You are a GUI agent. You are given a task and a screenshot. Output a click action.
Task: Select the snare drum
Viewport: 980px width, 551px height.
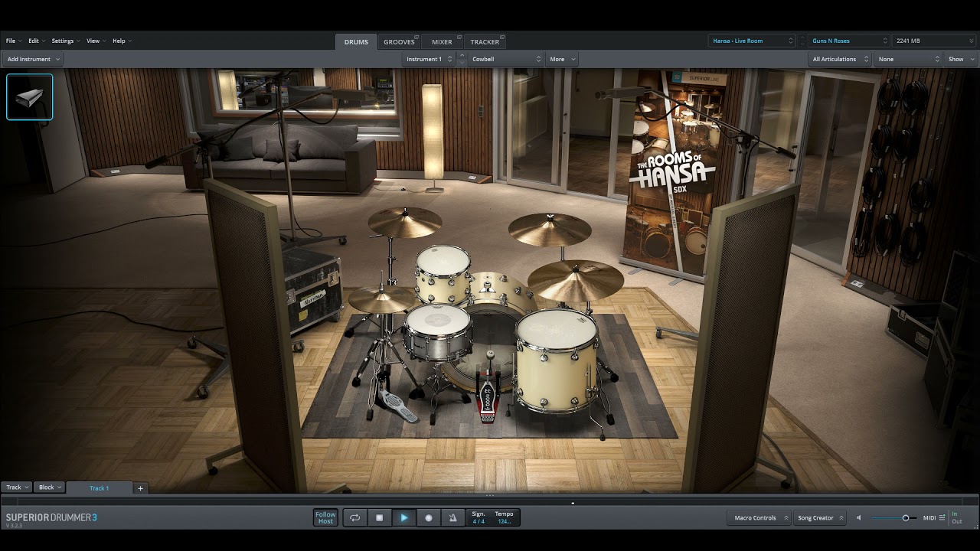coord(437,331)
